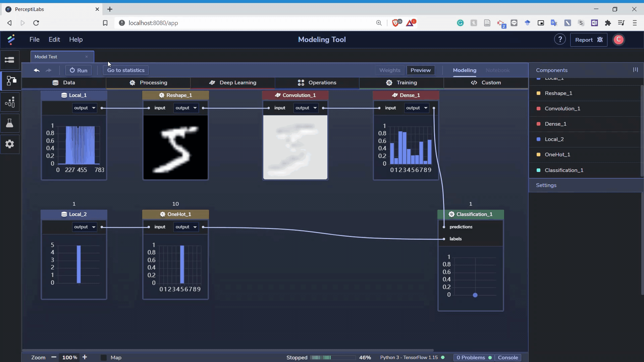Open the Console from the status bar
644x362 pixels.
(x=508, y=357)
